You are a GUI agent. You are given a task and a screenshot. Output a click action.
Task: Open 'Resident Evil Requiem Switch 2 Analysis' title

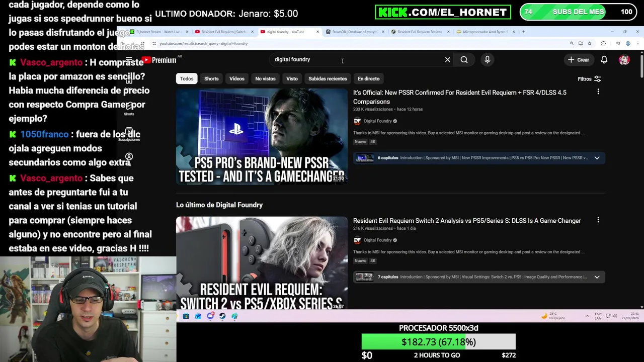pos(467,221)
